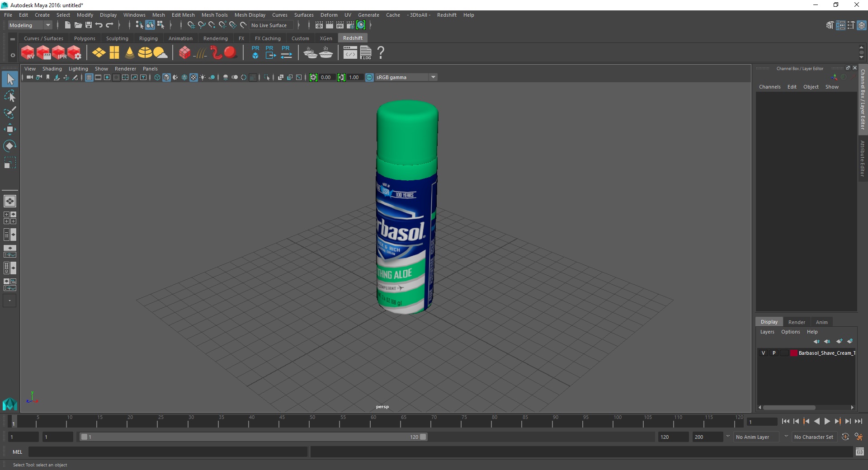
Task: Play animation forwards button
Action: [x=827, y=421]
